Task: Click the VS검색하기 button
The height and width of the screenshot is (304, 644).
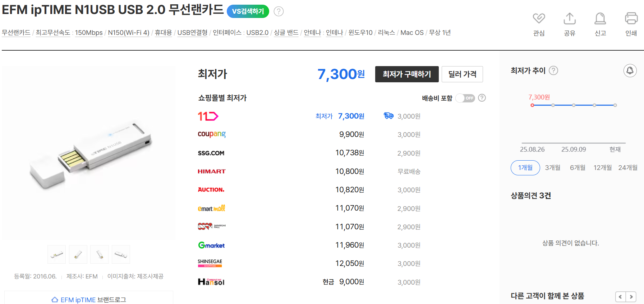Action: tap(248, 11)
